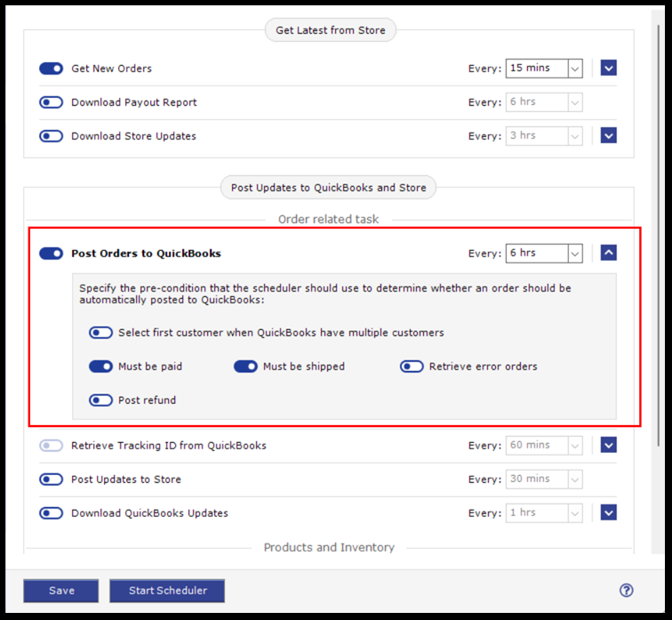Open the help question mark icon
Screen dimensions: 672x620
point(626,591)
